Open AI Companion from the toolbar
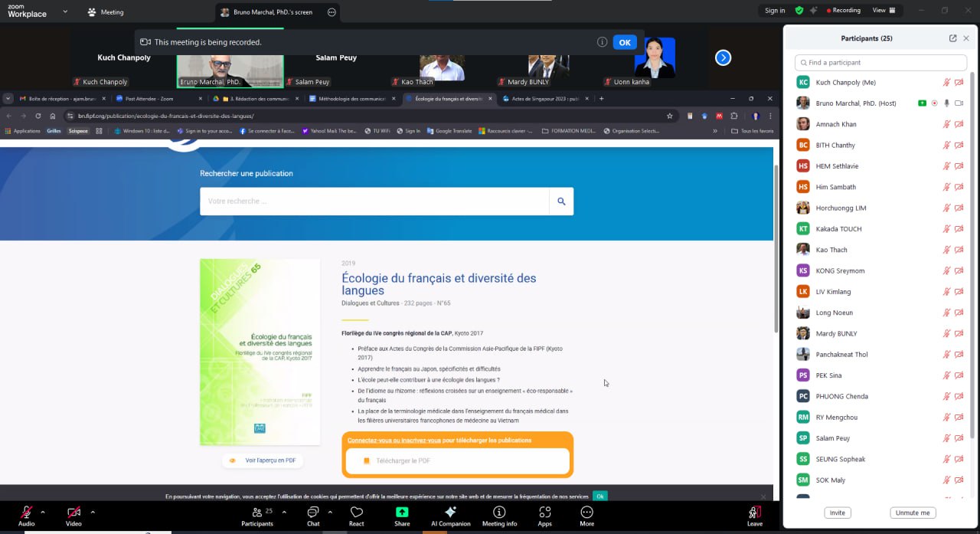This screenshot has height=534, width=980. coord(450,513)
